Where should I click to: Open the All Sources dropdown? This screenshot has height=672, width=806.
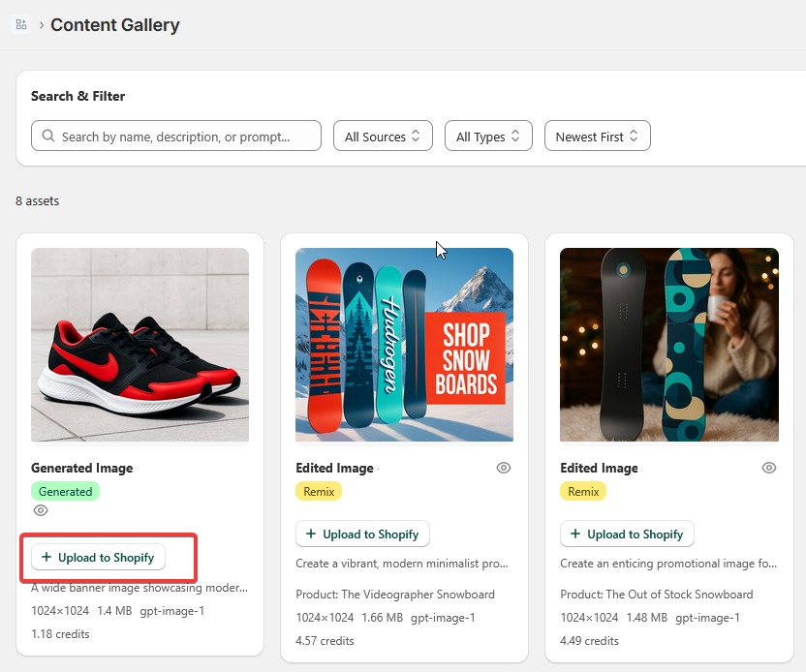click(x=383, y=137)
